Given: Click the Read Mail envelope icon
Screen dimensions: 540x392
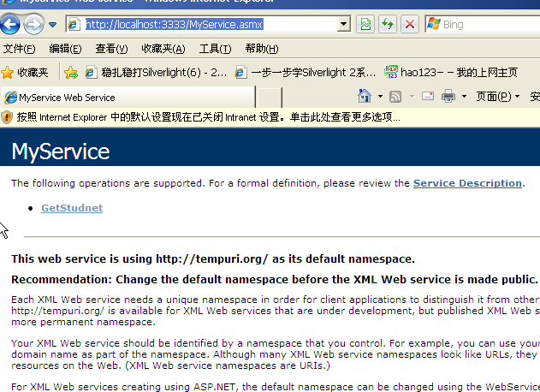Looking at the screenshot, I should click(428, 96).
